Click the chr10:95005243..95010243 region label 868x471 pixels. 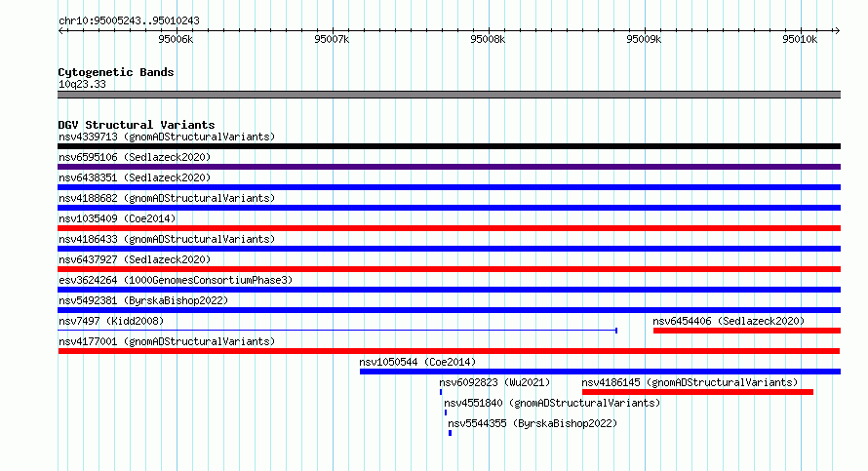[129, 20]
